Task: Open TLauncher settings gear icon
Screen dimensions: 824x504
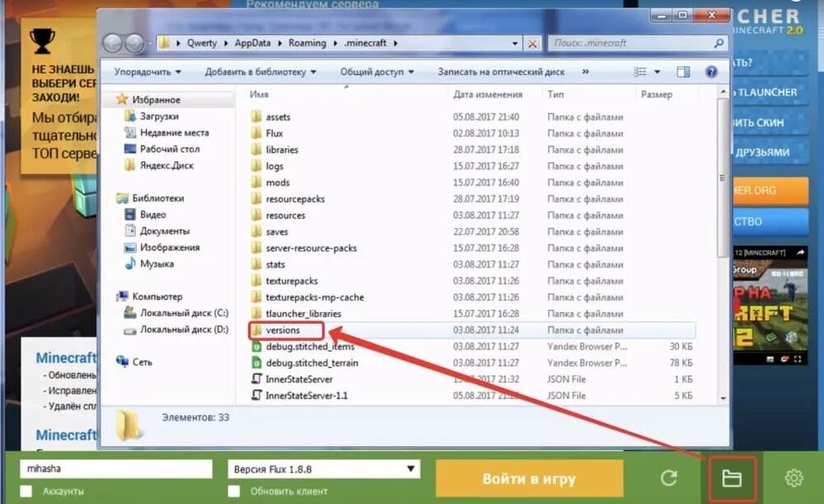Action: tap(794, 478)
